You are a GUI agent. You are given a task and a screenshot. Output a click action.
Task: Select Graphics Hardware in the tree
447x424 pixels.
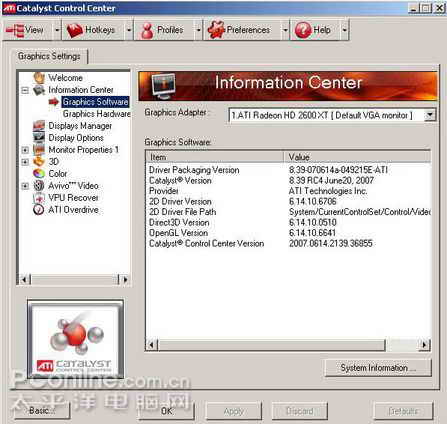click(x=97, y=114)
